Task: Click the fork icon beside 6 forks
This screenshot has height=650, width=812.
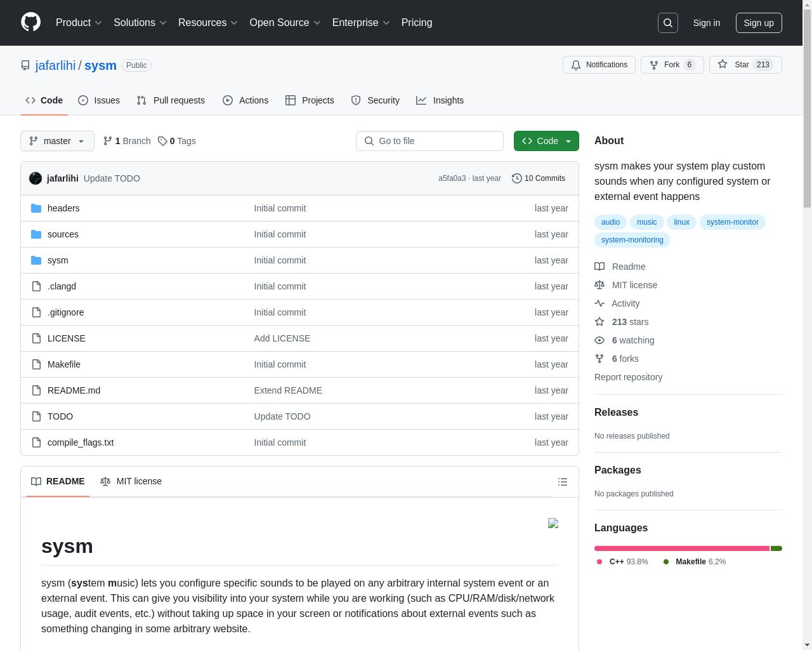Action: [x=599, y=359]
